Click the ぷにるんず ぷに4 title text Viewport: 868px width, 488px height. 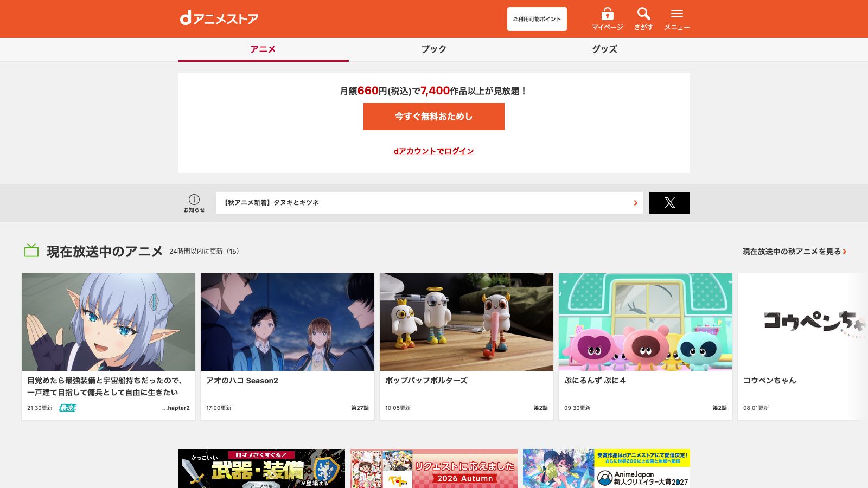pos(595,381)
